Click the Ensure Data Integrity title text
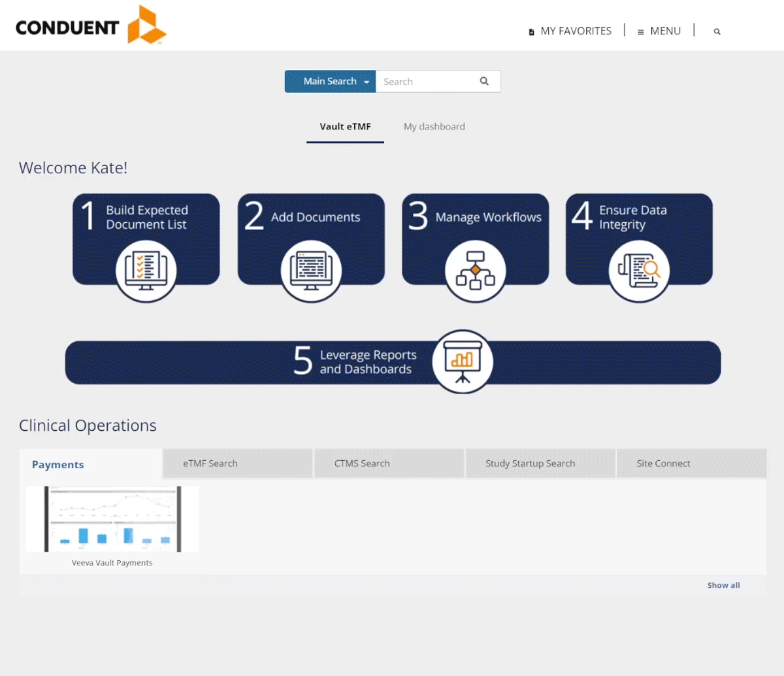 pyautogui.click(x=633, y=217)
